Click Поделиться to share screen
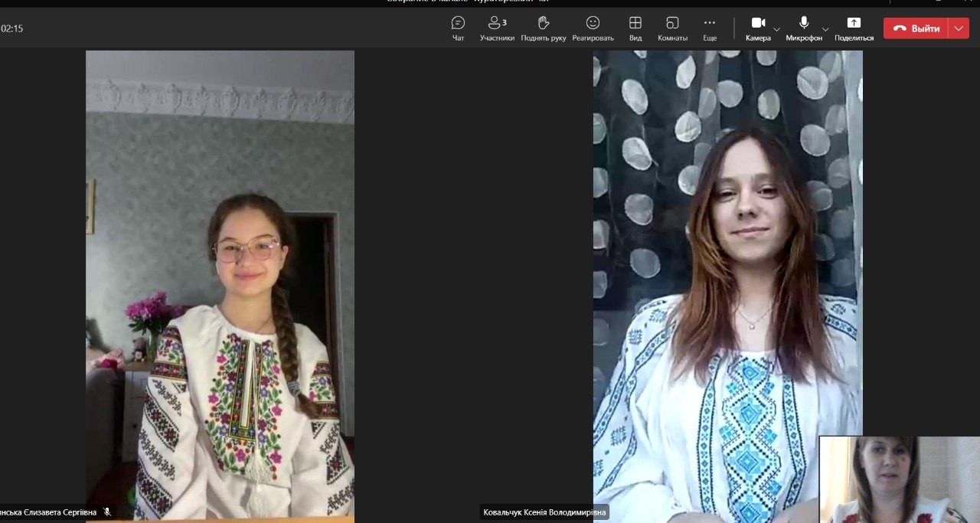 point(854,28)
